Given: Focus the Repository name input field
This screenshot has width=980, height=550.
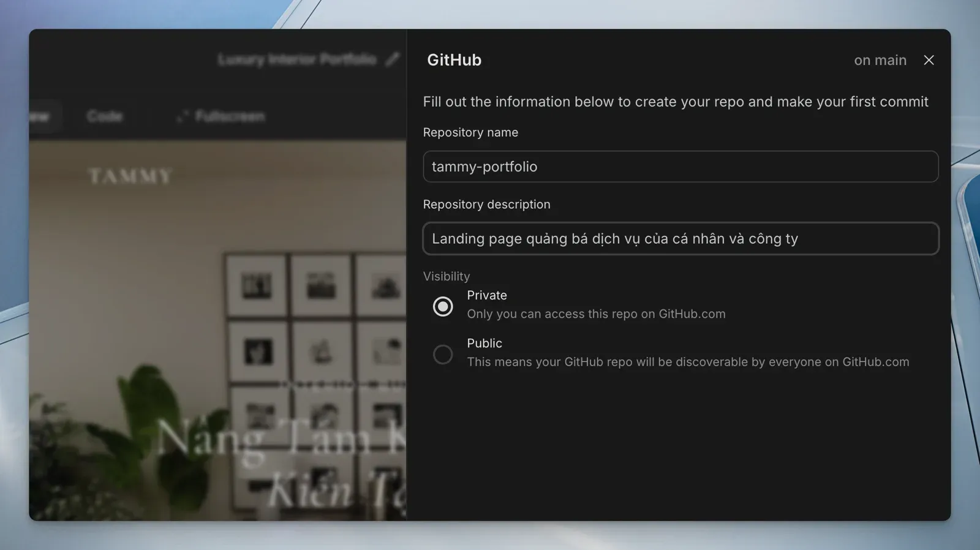Looking at the screenshot, I should (680, 167).
